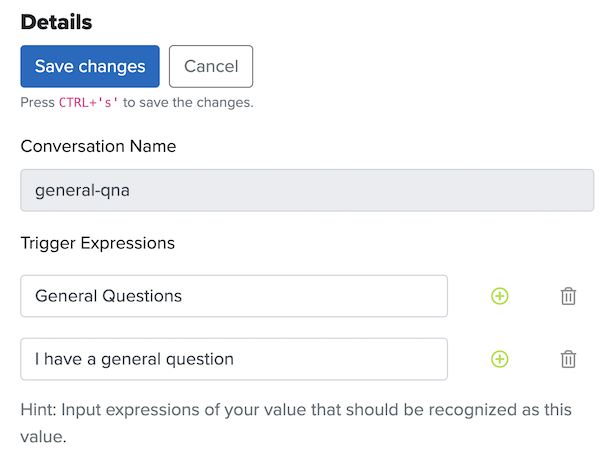Select the general-qna text
The height and width of the screenshot is (457, 600).
click(80, 190)
